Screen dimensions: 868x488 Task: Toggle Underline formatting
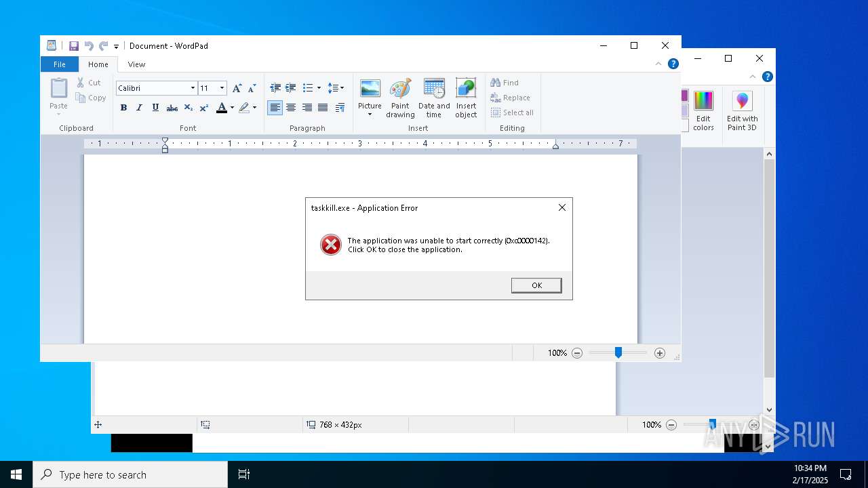coord(155,108)
